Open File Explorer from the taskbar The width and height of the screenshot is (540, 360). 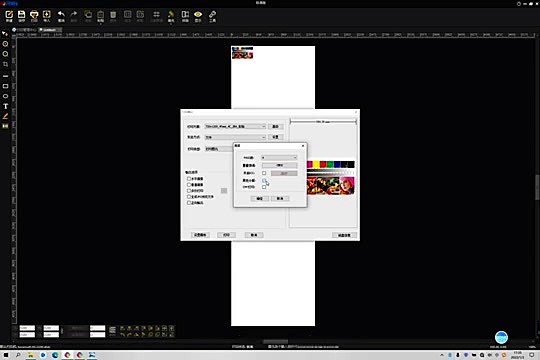(x=30, y=355)
